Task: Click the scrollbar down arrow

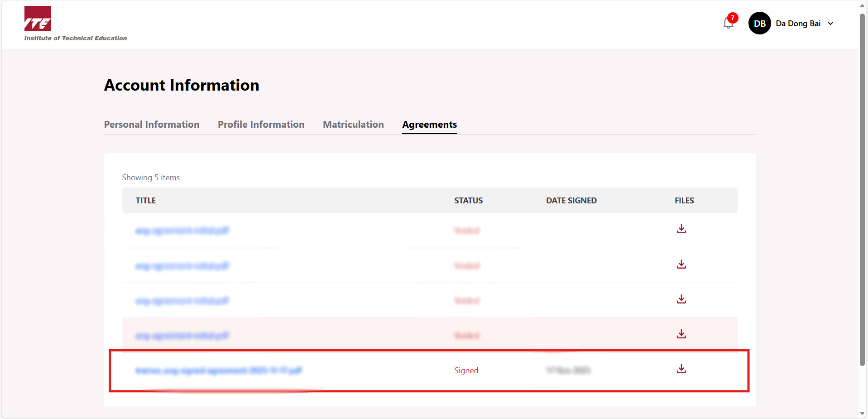Action: tap(863, 413)
